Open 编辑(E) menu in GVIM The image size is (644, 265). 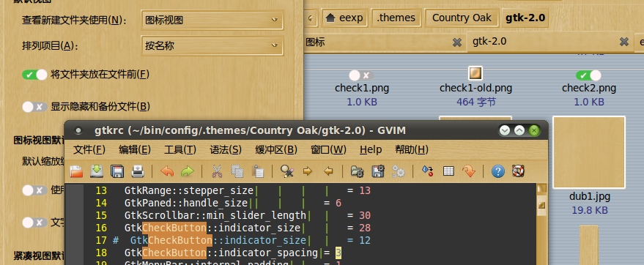tap(135, 150)
